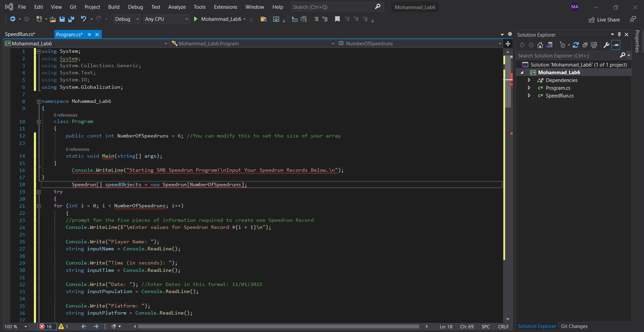Open the File menu
Viewport: 644px width, 332px height.
coord(22,7)
